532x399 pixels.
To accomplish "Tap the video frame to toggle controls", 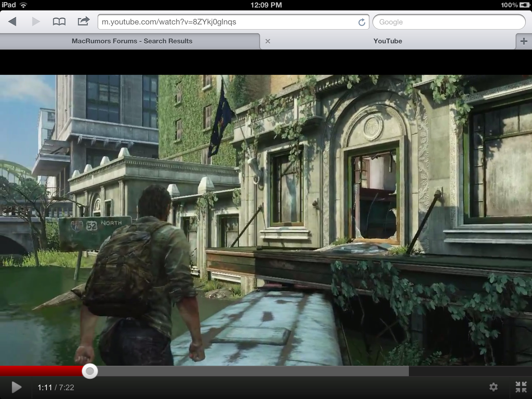I will coord(266,208).
